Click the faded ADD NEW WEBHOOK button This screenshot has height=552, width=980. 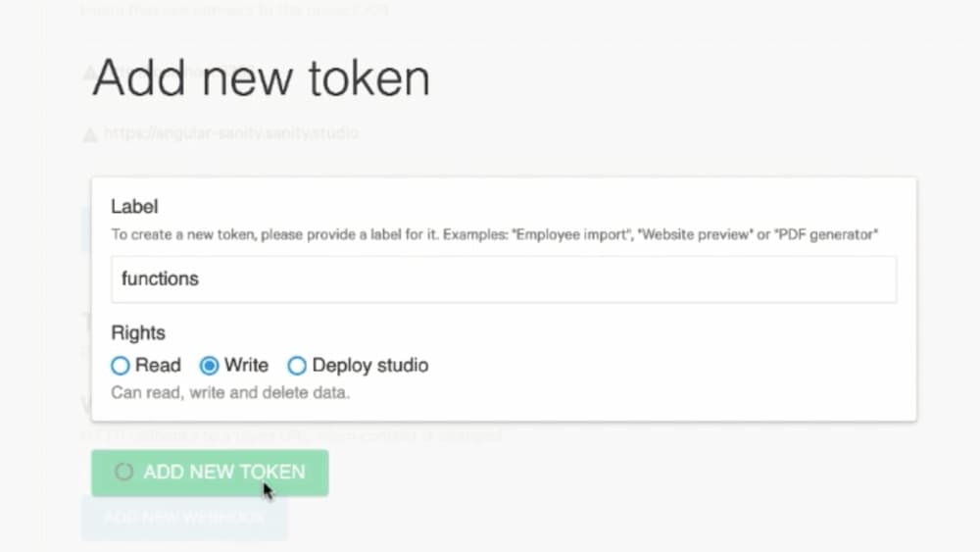(x=184, y=517)
